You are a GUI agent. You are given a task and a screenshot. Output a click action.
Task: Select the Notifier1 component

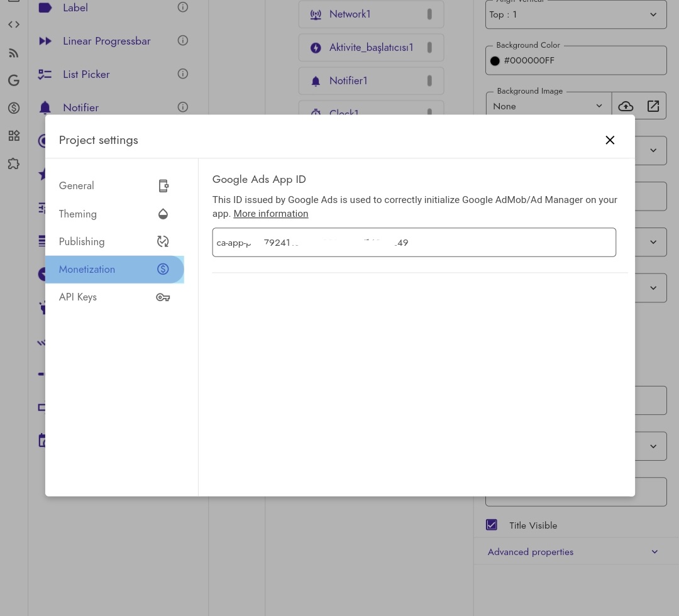coord(371,81)
